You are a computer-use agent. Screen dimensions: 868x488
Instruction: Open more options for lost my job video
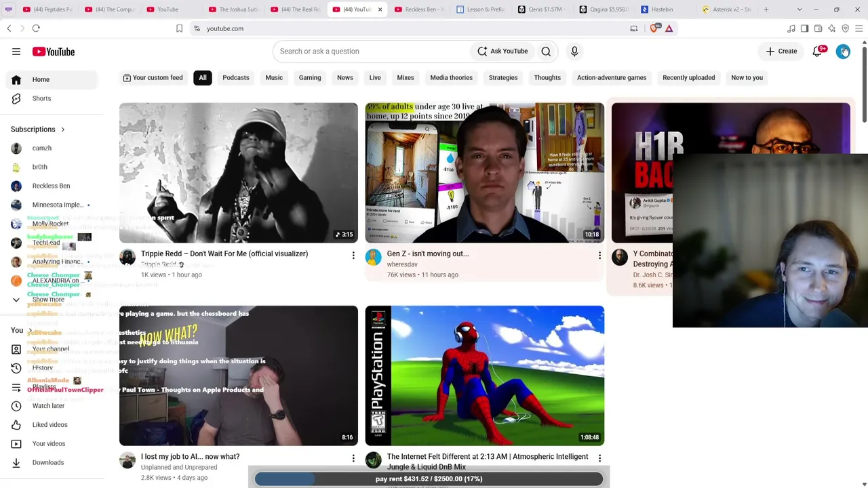tap(353, 458)
